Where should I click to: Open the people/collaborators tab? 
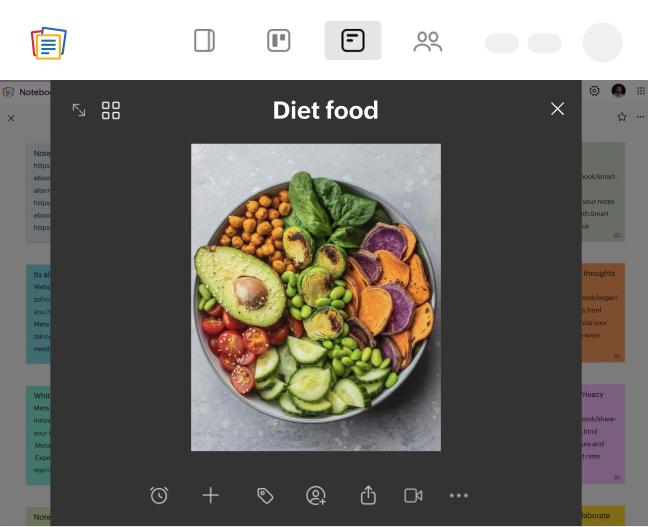tap(428, 41)
